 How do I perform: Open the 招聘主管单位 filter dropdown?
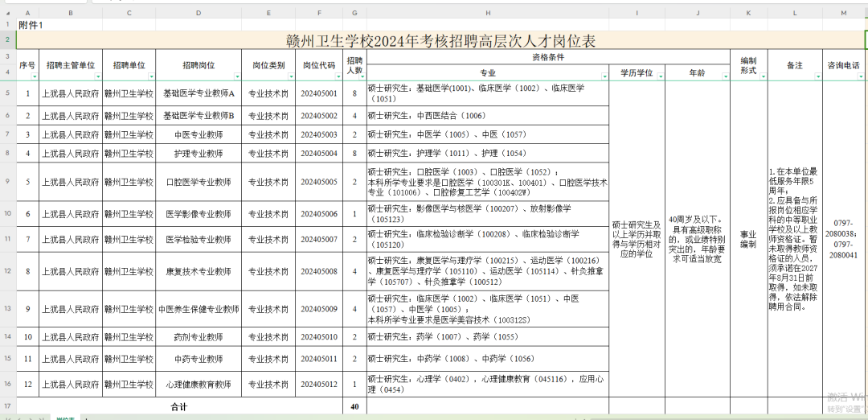(x=99, y=76)
